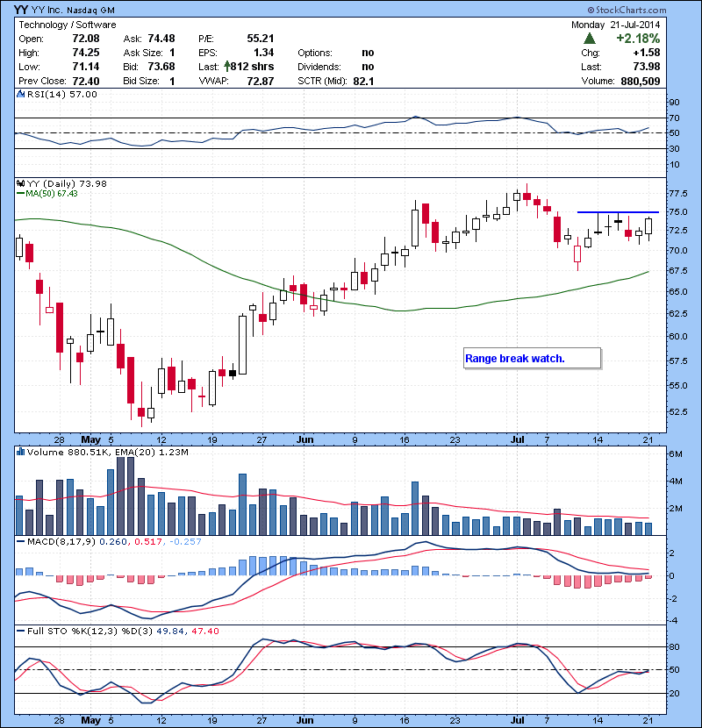Screen dimensions: 702x728
Task: Click the Bid price 73.68
Action: 161,67
